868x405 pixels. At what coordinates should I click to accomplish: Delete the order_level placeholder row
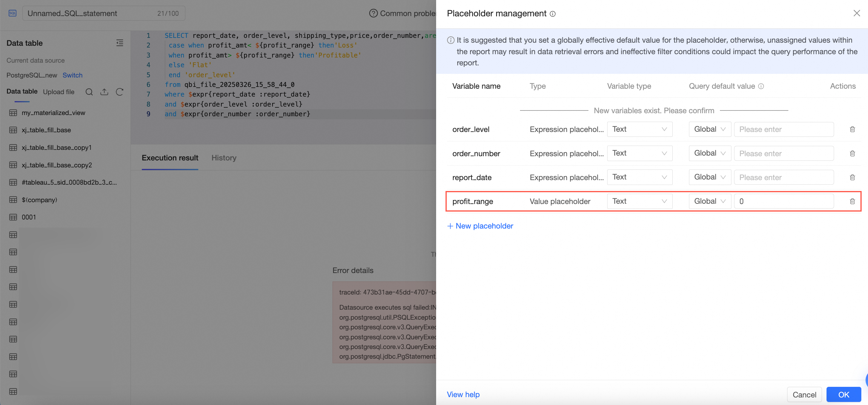(x=852, y=129)
